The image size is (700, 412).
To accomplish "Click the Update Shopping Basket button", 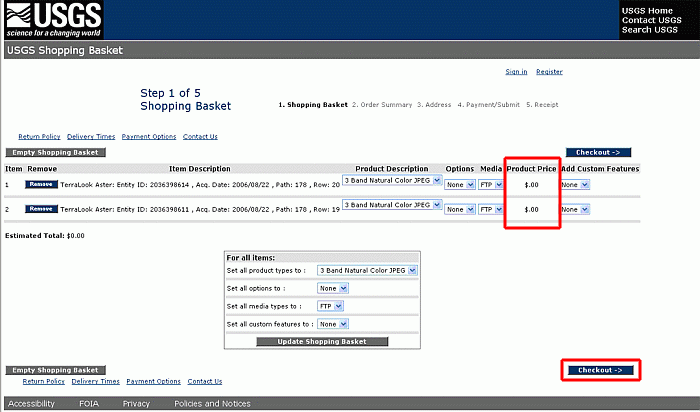I will (322, 341).
